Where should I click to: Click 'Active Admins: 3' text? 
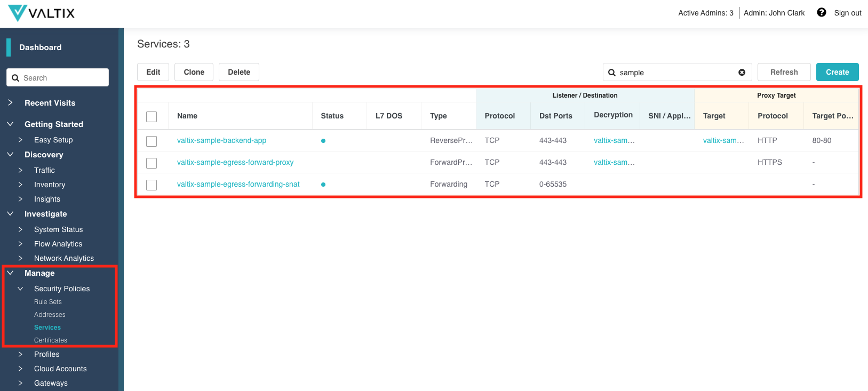706,13
